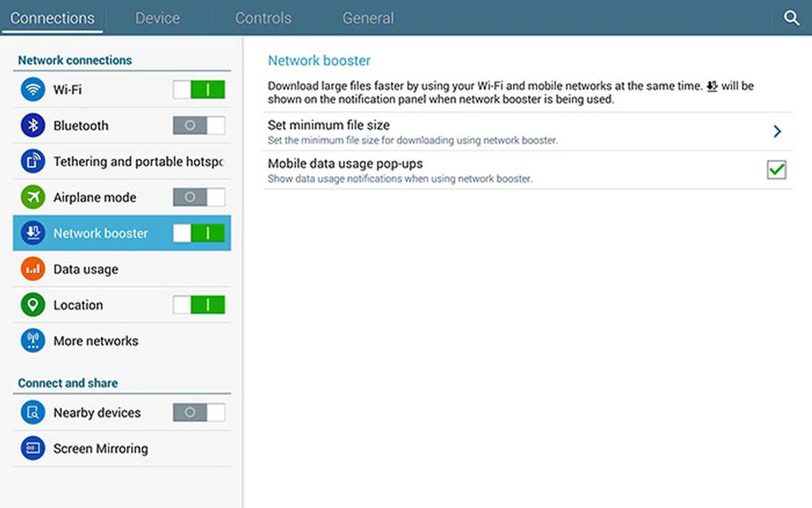
Task: Click the Bluetooth icon
Action: [x=33, y=125]
